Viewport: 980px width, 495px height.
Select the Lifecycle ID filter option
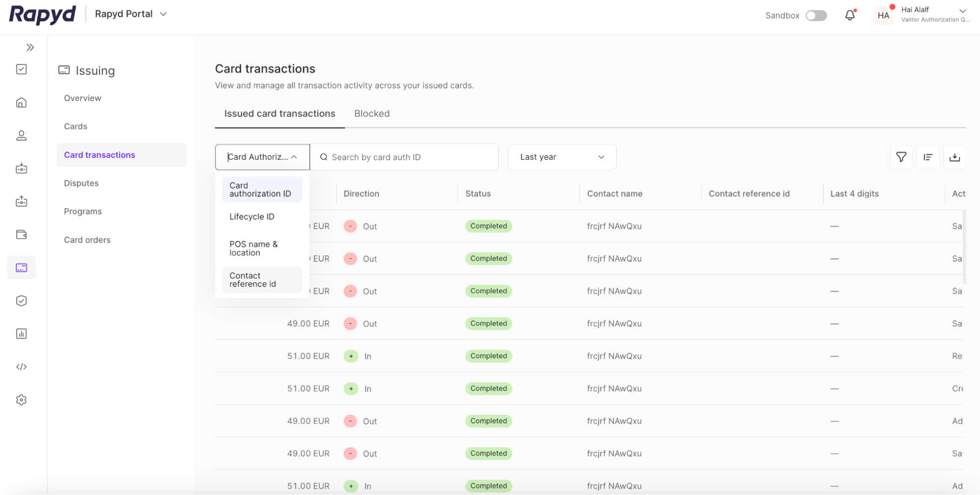pos(251,216)
